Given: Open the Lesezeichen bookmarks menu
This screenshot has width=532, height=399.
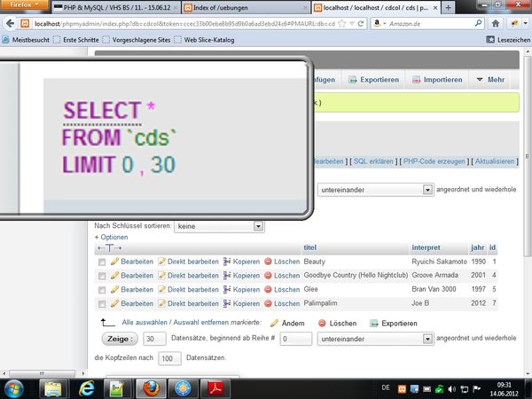Looking at the screenshot, I should [x=508, y=40].
